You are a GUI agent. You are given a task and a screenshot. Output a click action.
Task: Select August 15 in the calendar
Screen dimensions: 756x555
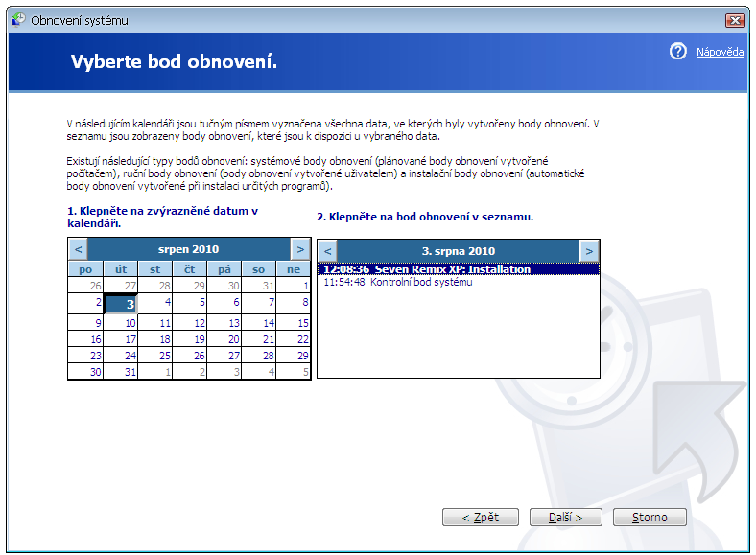pos(294,322)
